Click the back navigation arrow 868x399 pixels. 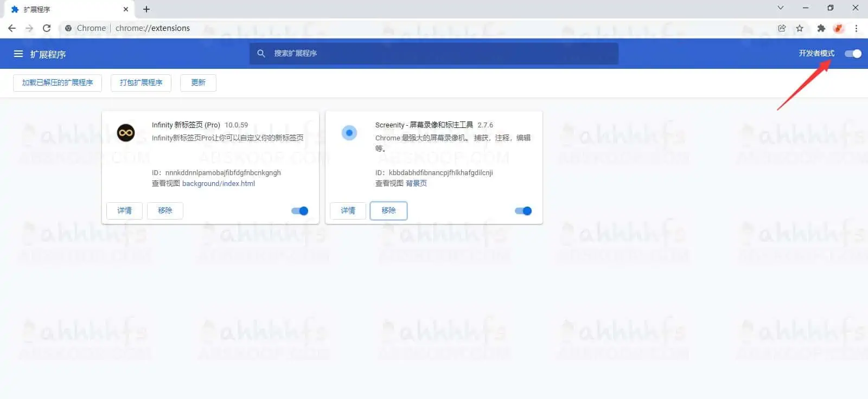tap(12, 28)
